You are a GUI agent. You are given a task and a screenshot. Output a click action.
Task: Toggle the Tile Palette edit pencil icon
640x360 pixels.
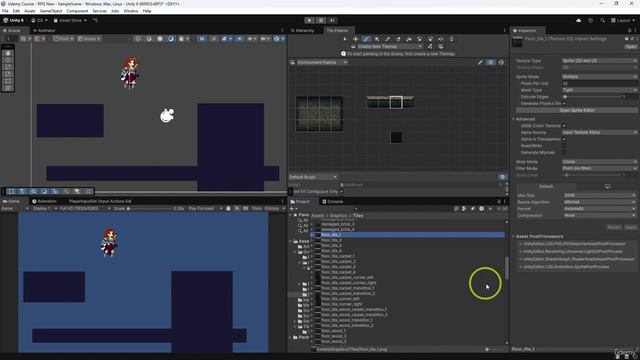[x=480, y=62]
